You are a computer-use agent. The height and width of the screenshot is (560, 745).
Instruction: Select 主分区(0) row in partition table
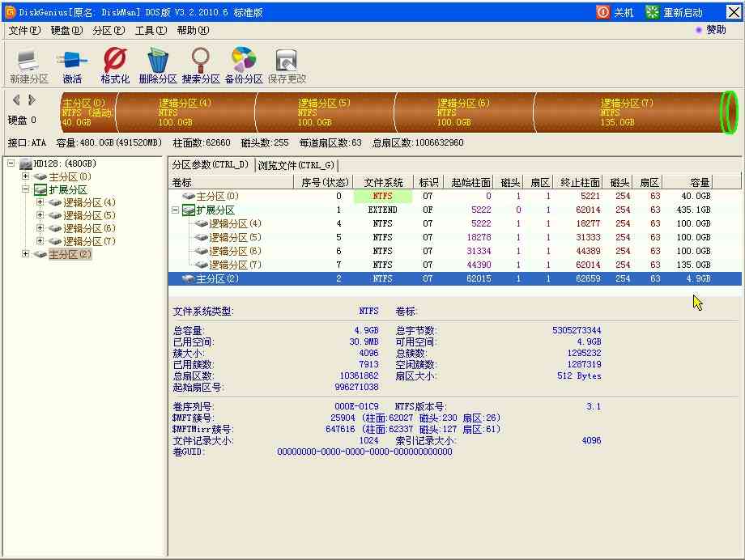[455, 196]
